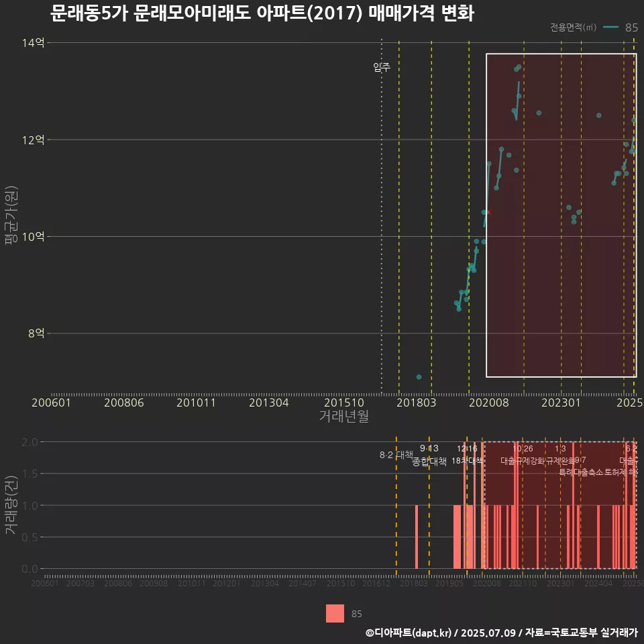Click the 8억 y-axis label

point(36,333)
